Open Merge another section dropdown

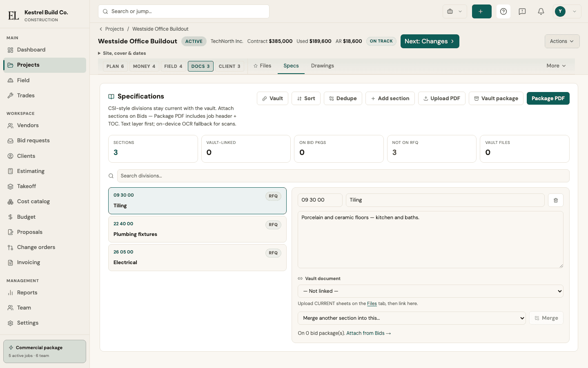point(412,318)
